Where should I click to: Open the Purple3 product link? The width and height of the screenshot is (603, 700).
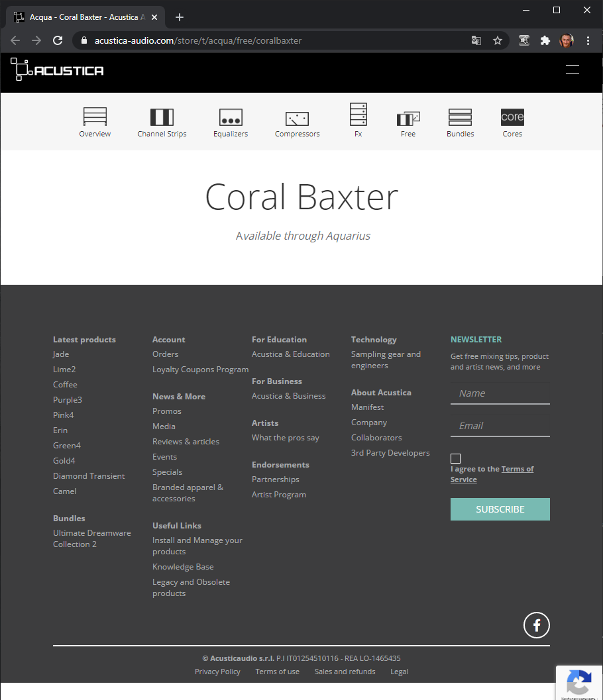[x=68, y=399]
